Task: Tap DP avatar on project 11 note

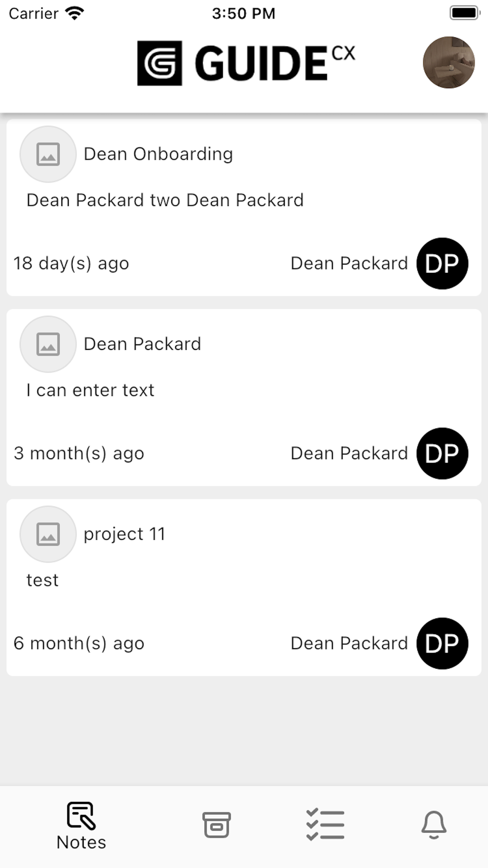Action: [x=442, y=643]
